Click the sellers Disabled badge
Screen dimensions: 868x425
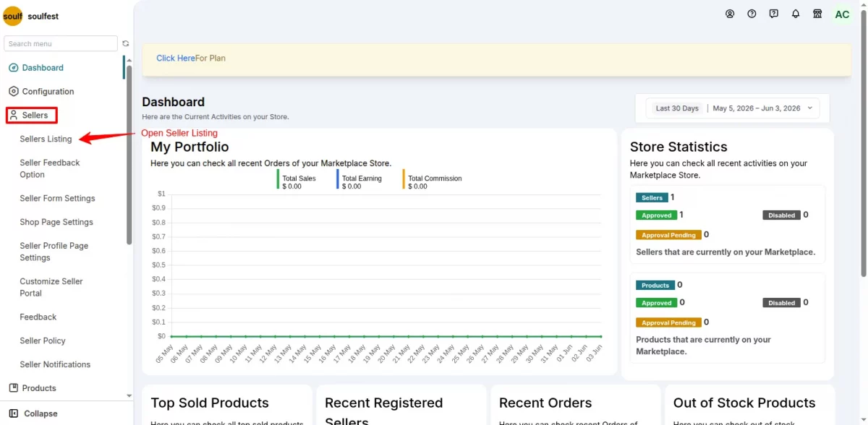coord(781,215)
